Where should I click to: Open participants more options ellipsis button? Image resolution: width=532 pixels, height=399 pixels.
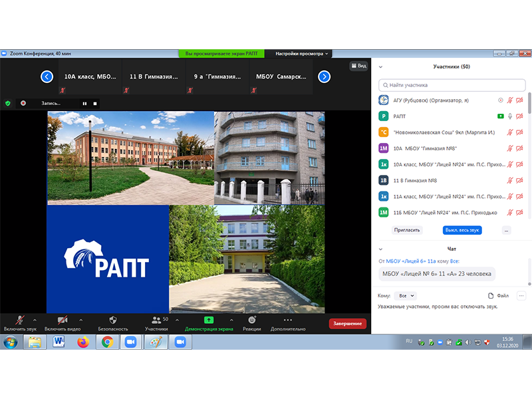[506, 230]
